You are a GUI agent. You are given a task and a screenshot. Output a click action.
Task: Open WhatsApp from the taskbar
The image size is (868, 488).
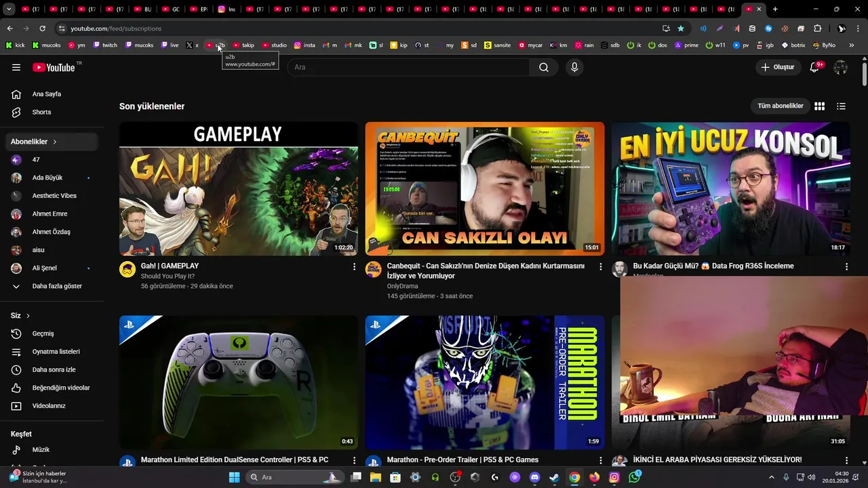pos(634,477)
